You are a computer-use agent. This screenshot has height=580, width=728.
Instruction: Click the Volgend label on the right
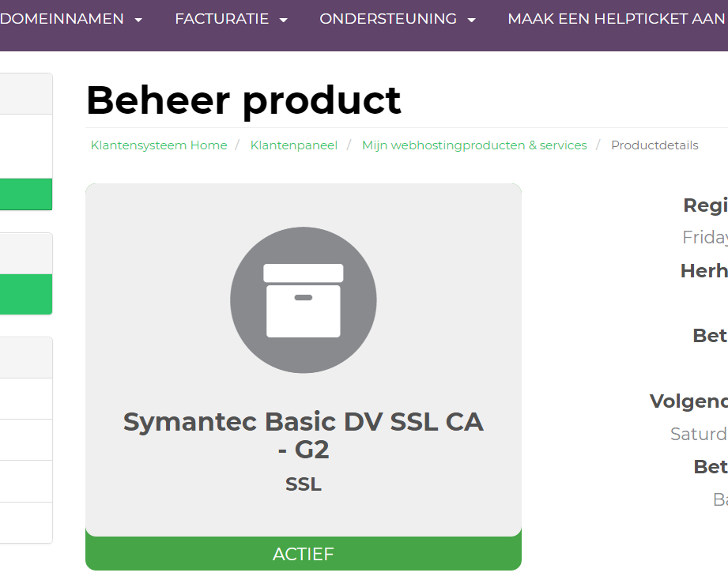coord(688,401)
